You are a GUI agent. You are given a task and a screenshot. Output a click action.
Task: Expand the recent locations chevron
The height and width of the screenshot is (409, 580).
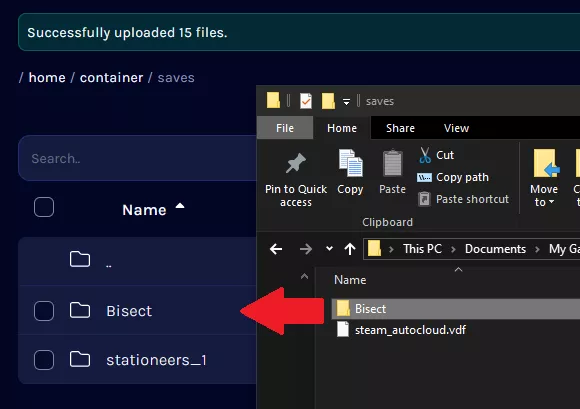tap(329, 249)
